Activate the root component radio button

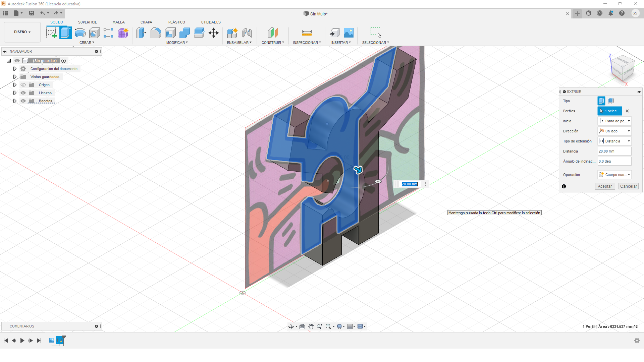pos(64,61)
